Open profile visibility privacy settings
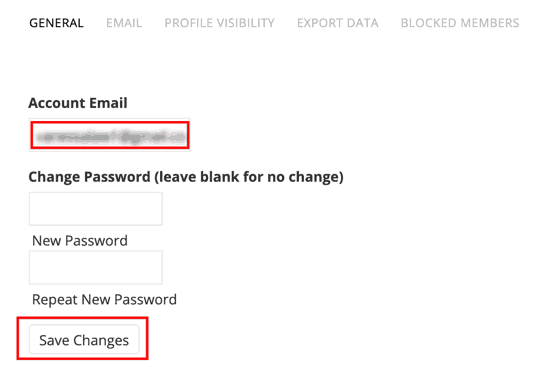Image resolution: width=536 pixels, height=370 pixels. [x=219, y=23]
